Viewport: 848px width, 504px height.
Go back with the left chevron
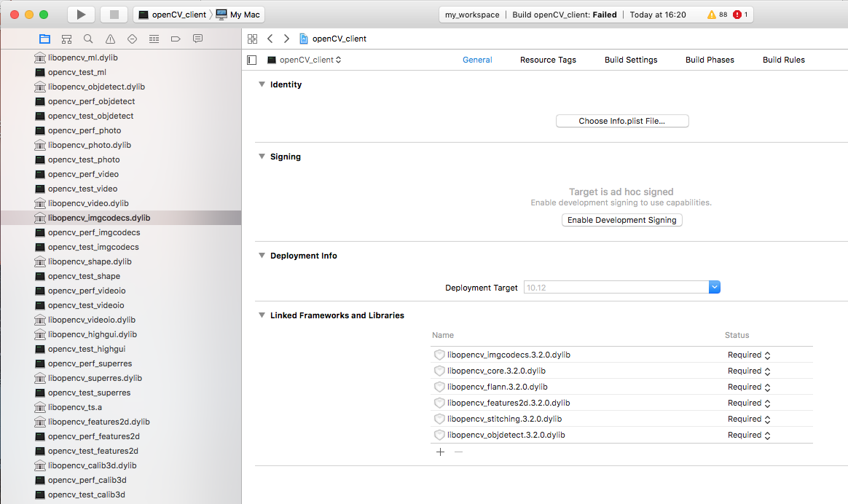tap(270, 39)
